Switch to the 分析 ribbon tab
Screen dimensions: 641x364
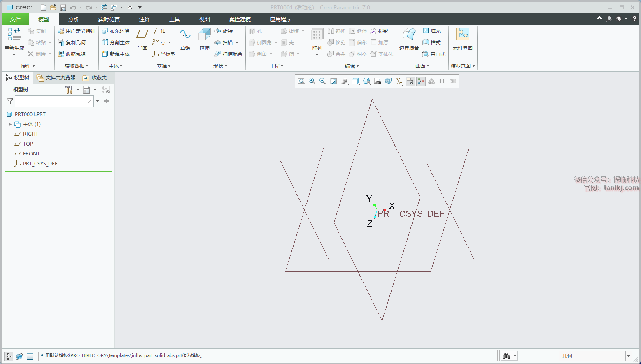click(x=74, y=19)
